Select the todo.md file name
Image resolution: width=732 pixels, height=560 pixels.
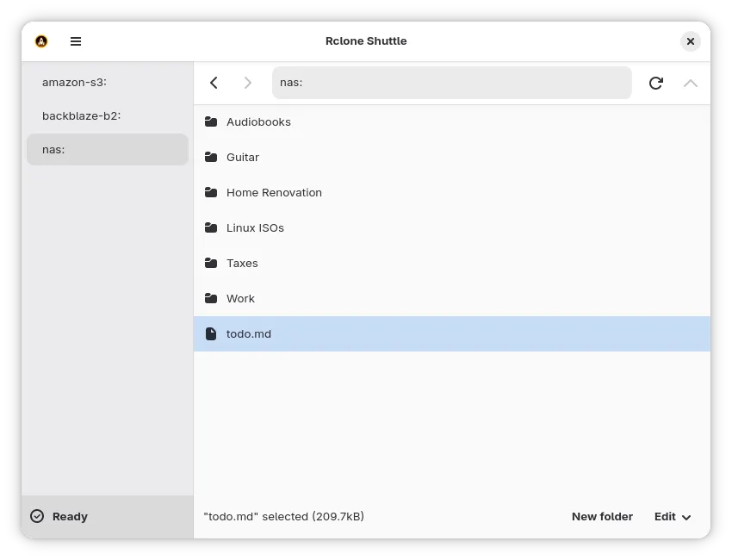click(248, 334)
